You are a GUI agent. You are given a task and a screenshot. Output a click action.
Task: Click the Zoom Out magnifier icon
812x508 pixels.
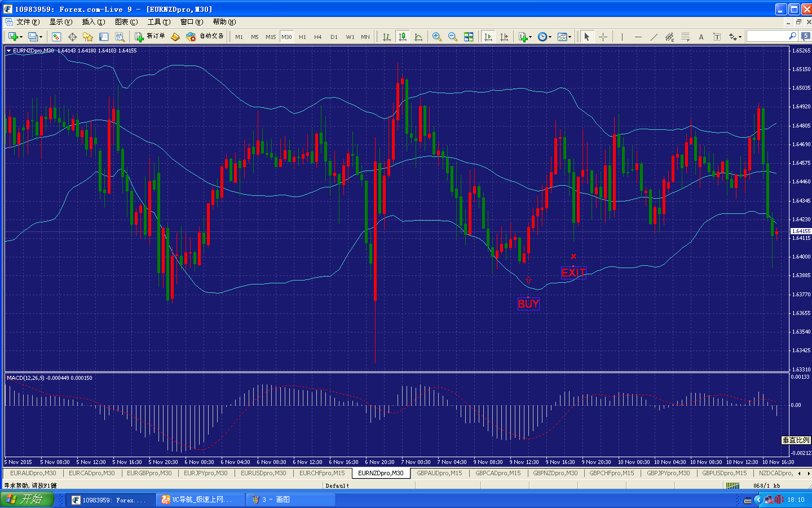pyautogui.click(x=453, y=37)
